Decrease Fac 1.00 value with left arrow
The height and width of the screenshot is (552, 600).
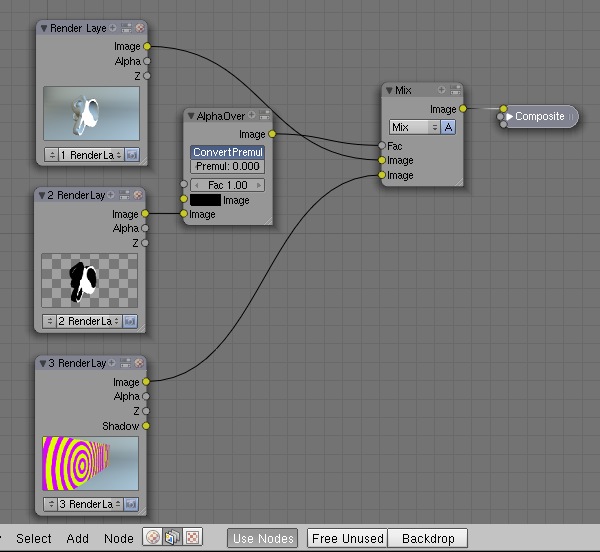[x=196, y=185]
